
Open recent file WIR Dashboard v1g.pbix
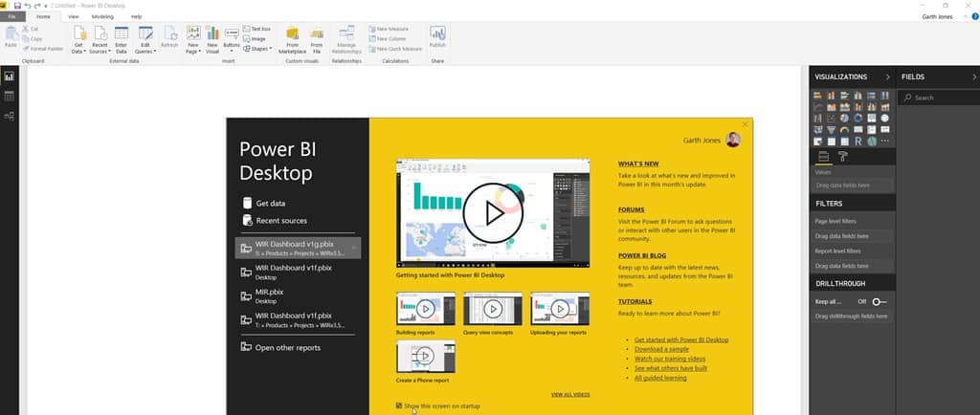298,248
